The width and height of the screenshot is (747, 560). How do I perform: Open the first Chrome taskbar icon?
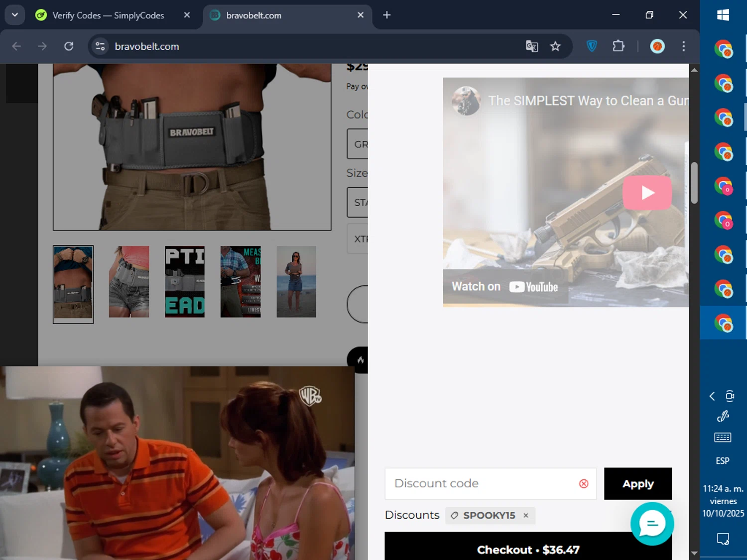[723, 49]
